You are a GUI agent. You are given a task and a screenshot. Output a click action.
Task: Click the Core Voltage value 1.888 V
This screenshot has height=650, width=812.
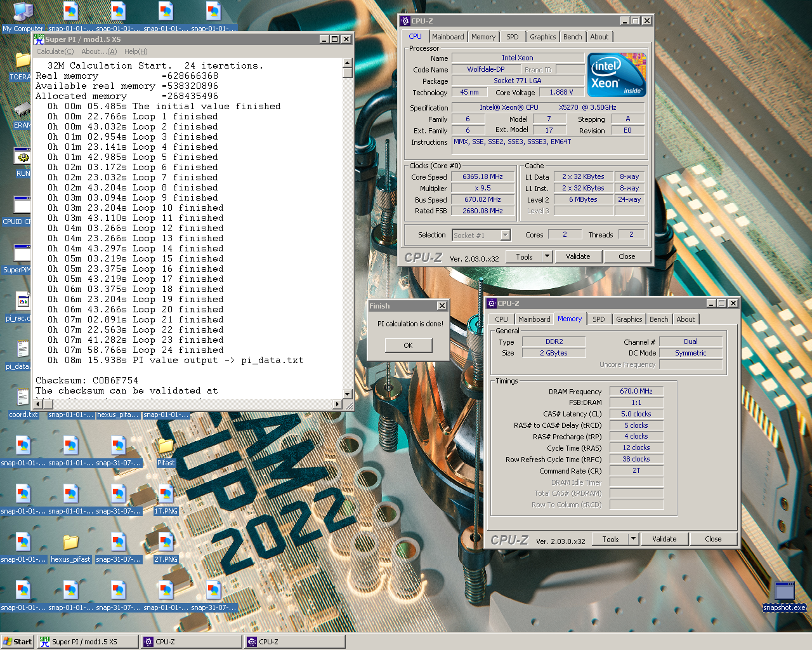click(561, 92)
